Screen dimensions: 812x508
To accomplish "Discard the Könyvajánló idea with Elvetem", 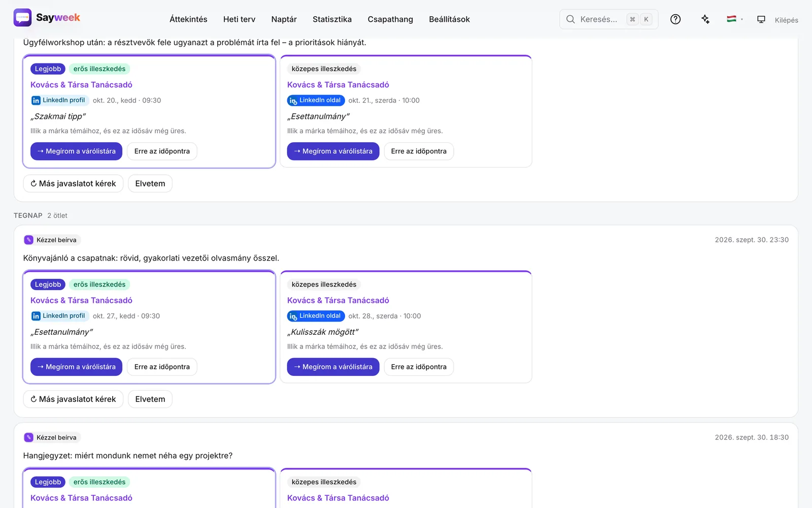I will click(x=150, y=399).
